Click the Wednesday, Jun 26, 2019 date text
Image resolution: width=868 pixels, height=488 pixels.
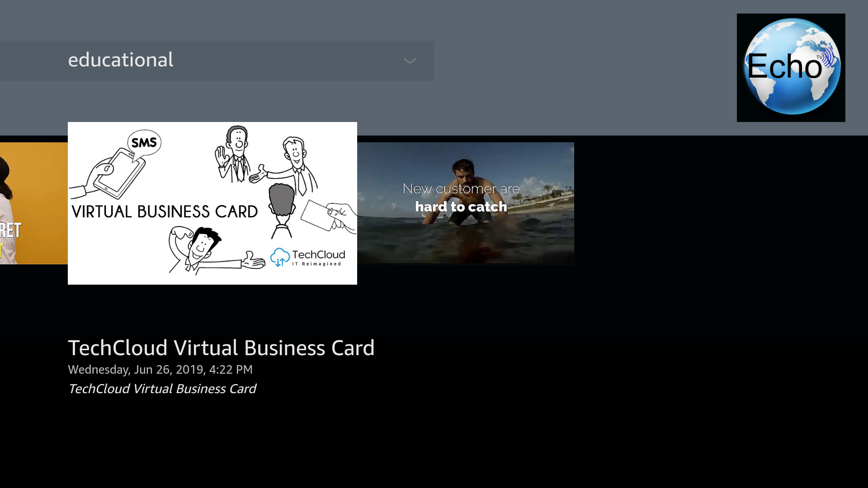tap(160, 370)
